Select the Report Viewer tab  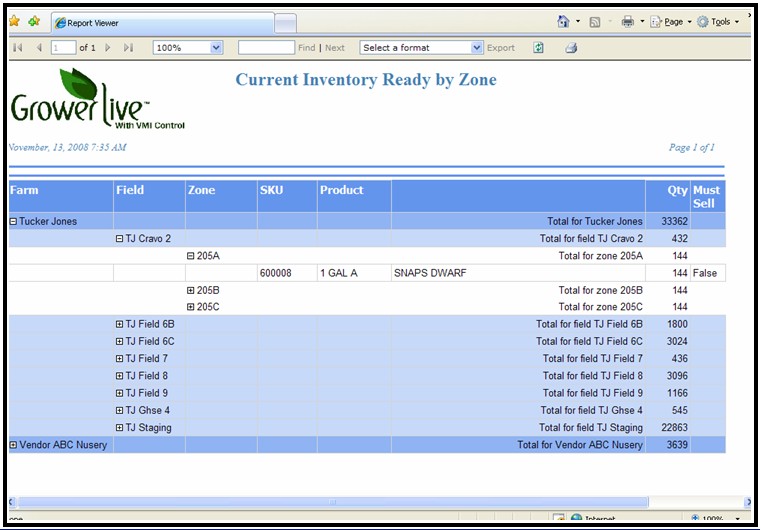tap(160, 22)
